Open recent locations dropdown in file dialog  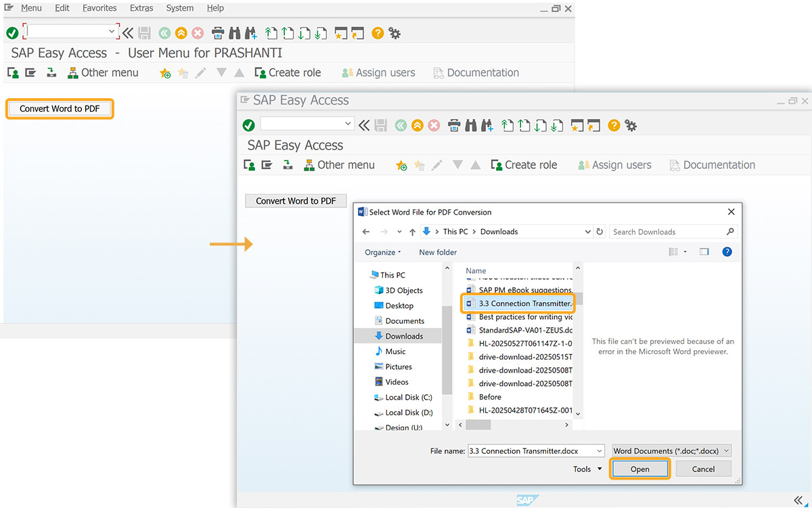tap(399, 232)
